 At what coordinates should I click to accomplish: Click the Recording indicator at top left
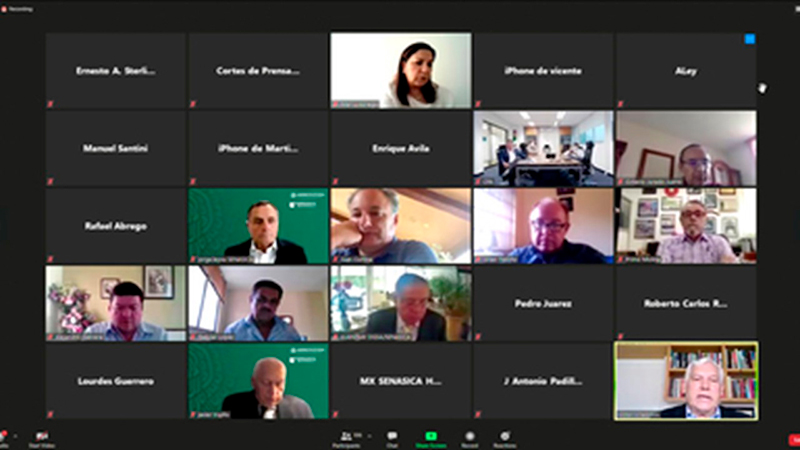[x=17, y=9]
